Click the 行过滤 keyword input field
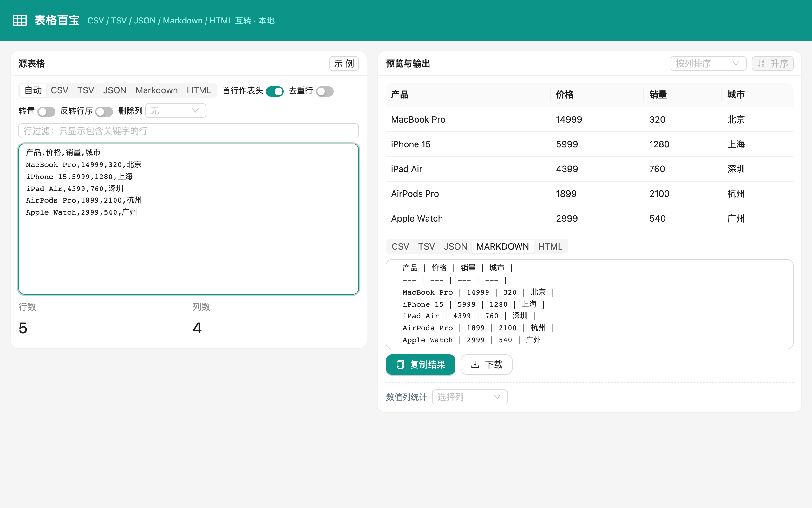 coord(189,131)
